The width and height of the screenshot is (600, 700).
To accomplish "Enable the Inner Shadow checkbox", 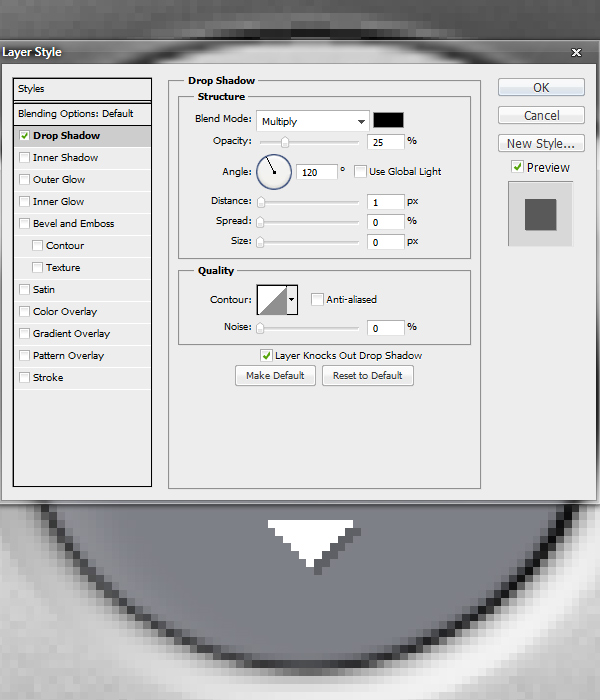I will 24,158.
